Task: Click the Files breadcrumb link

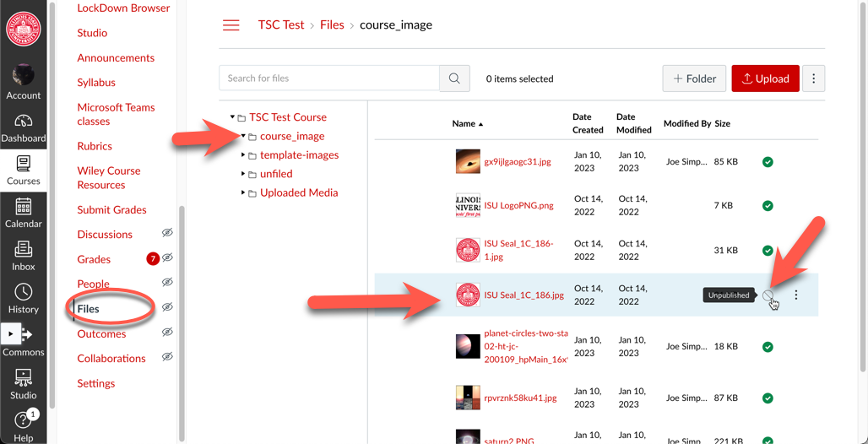Action: (x=332, y=25)
